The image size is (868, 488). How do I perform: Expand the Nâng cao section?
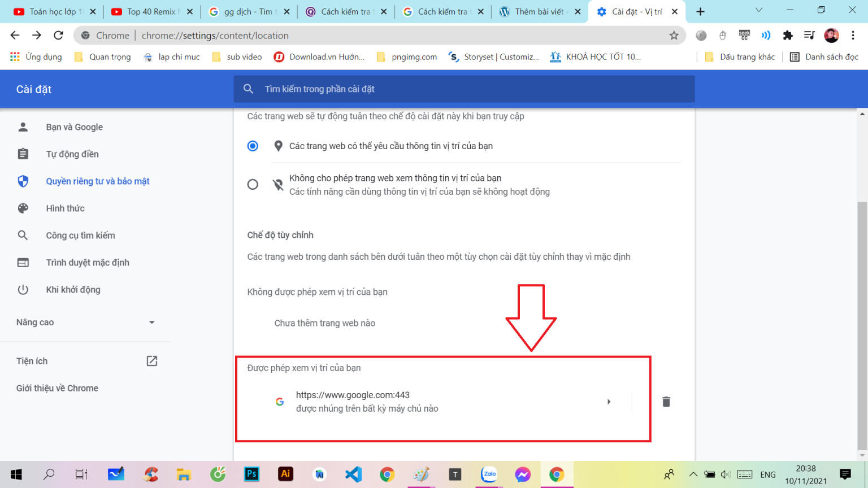[151, 323]
